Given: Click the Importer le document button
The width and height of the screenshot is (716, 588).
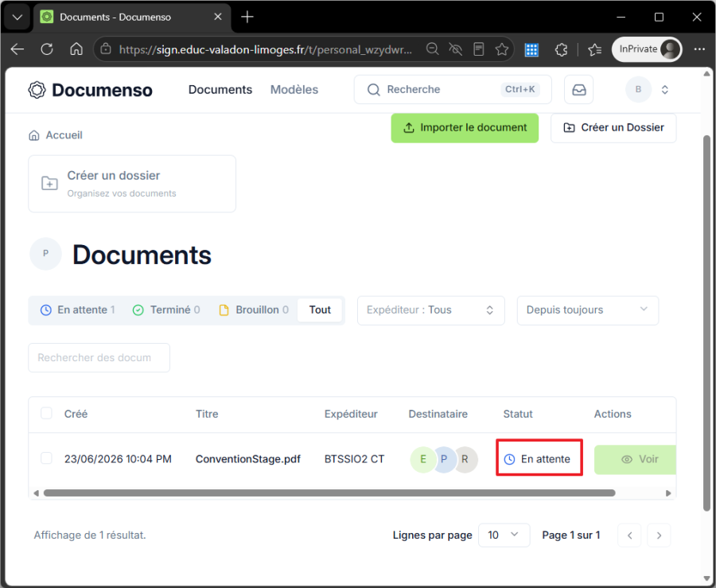Looking at the screenshot, I should click(x=465, y=128).
